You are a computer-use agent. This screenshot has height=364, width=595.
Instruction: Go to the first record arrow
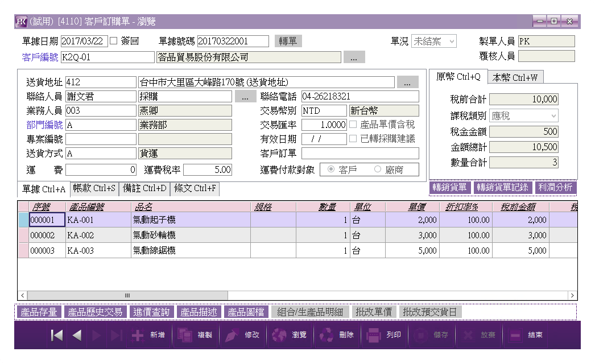(57, 336)
